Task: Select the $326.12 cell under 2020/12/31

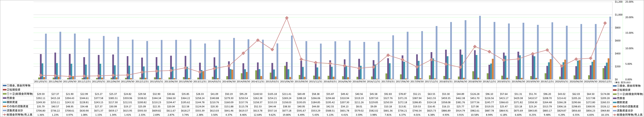Action: 605,107
